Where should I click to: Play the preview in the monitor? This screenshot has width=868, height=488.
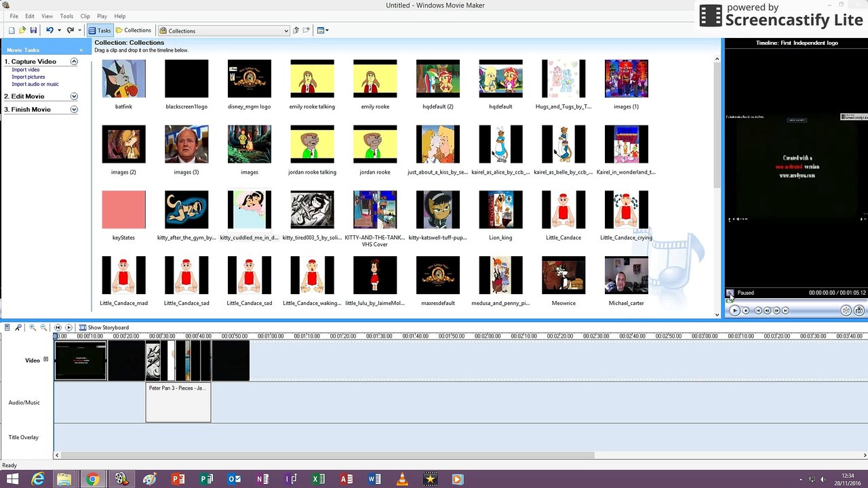(734, 310)
